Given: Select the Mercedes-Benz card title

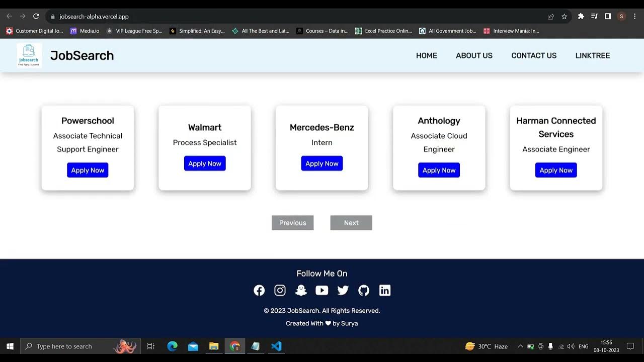Looking at the screenshot, I should click(x=322, y=128).
